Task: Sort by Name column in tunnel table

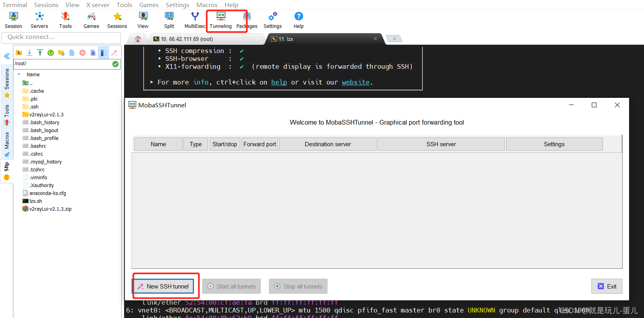Action: [x=158, y=144]
